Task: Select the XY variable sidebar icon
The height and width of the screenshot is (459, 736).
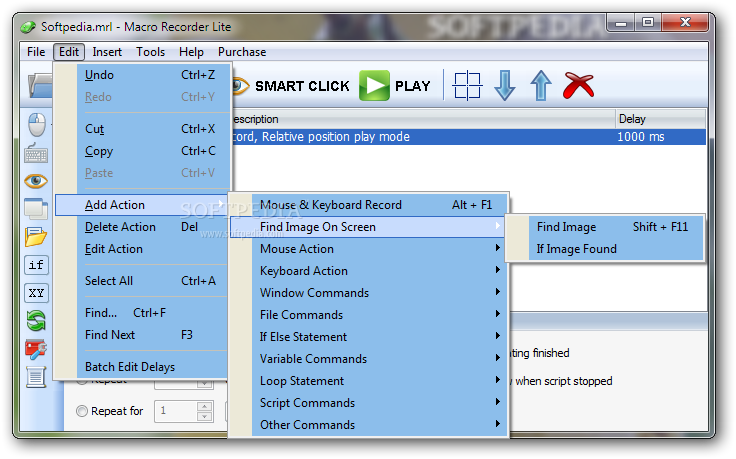Action: tap(36, 293)
